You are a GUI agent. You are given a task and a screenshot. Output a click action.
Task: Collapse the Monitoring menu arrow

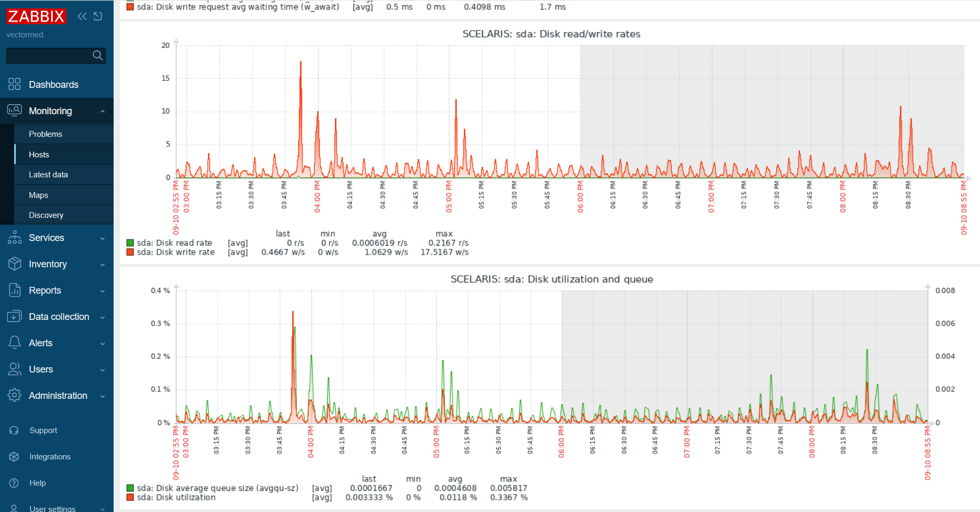click(103, 111)
